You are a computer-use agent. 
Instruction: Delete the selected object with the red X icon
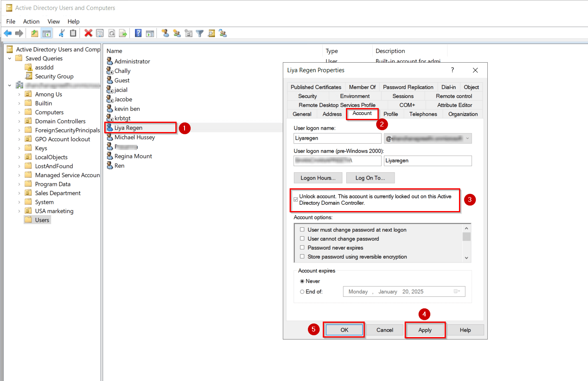pyautogui.click(x=88, y=33)
